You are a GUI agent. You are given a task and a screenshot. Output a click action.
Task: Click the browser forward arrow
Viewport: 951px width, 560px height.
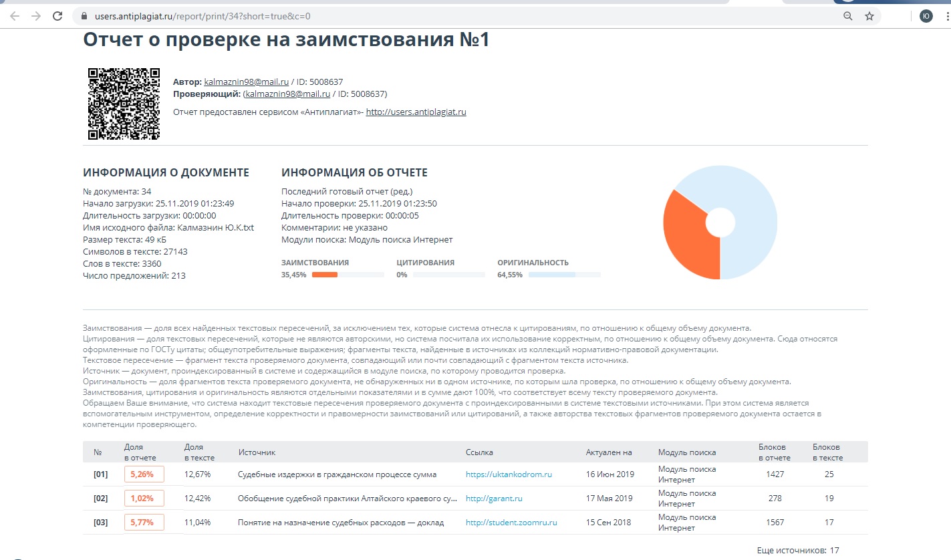[x=36, y=16]
